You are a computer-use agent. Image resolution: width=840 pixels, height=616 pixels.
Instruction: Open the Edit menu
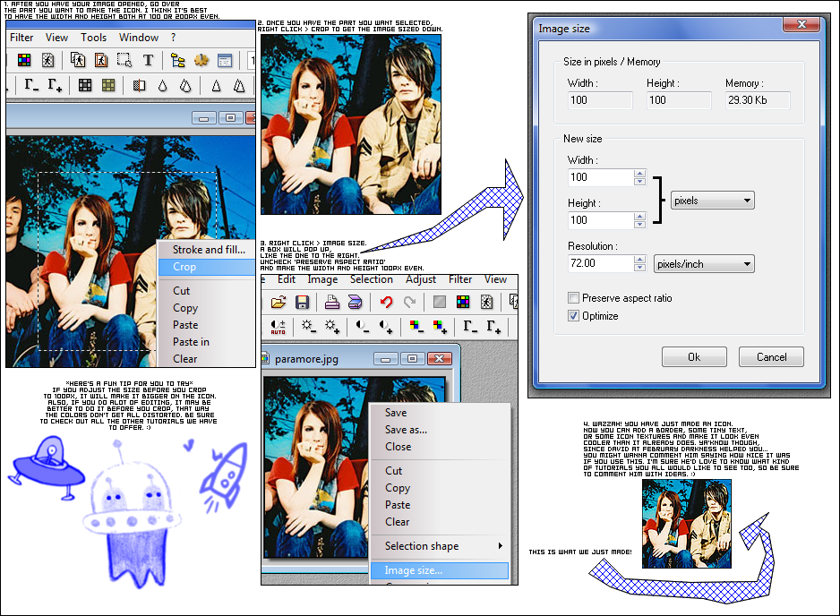click(286, 279)
